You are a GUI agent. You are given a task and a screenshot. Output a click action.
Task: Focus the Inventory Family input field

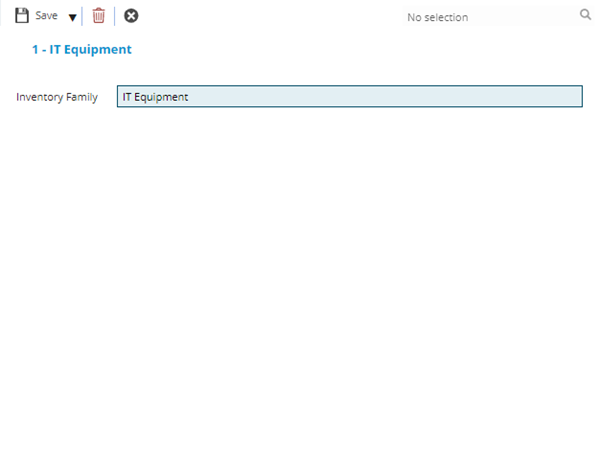pyautogui.click(x=349, y=97)
